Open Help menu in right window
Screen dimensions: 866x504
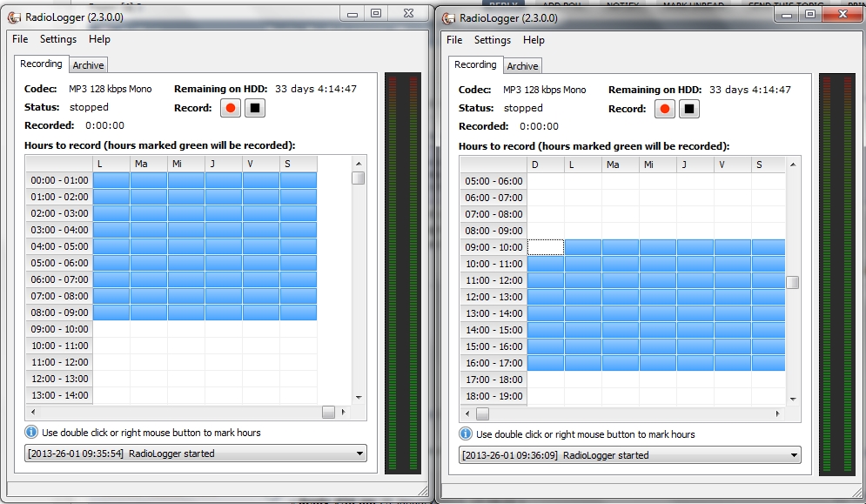coord(534,40)
